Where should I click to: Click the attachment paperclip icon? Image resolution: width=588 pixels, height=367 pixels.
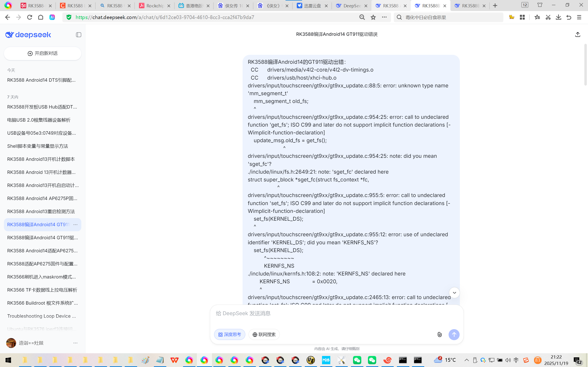pyautogui.click(x=440, y=334)
